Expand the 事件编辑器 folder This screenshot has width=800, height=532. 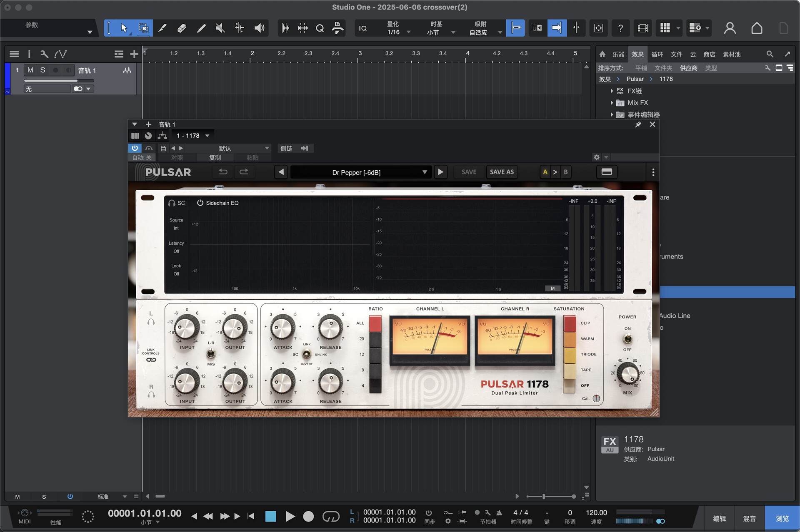click(x=612, y=114)
